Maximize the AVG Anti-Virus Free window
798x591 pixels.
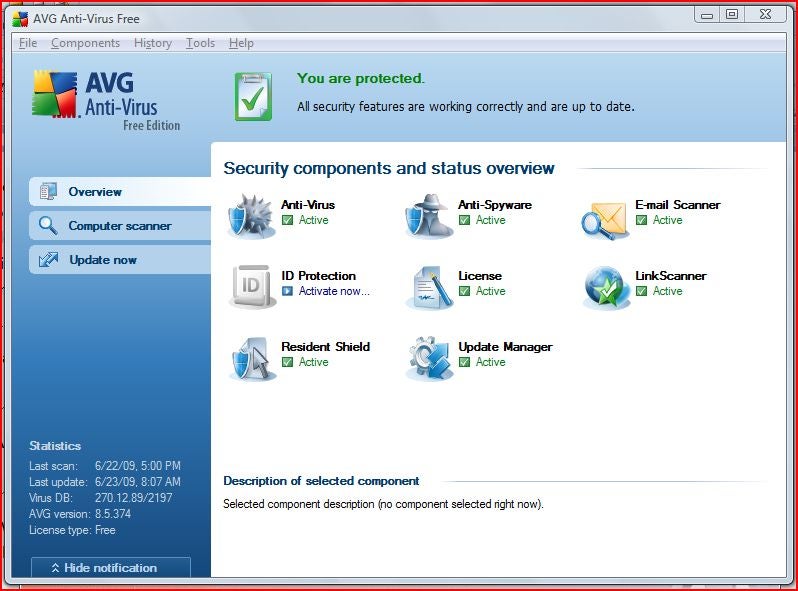click(732, 15)
